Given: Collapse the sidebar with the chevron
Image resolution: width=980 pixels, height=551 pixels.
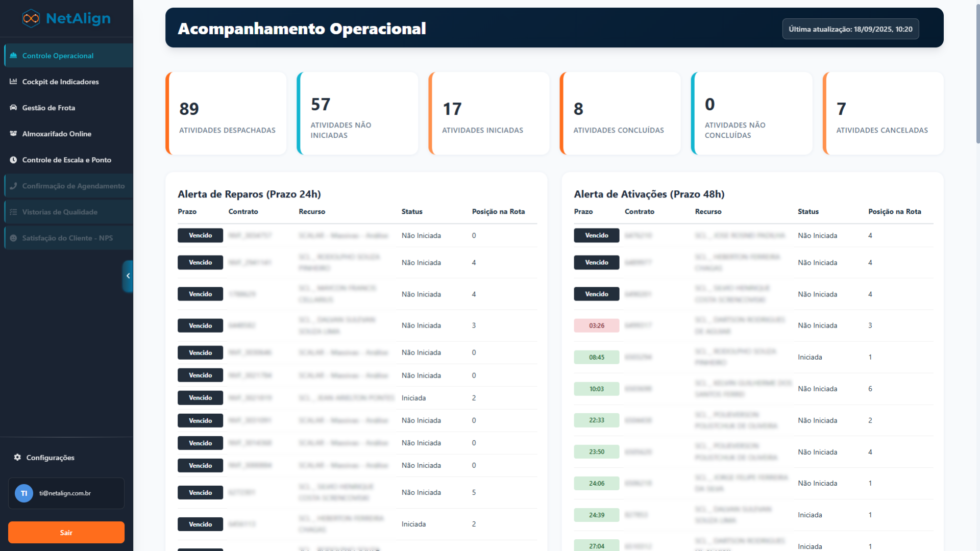Looking at the screenshot, I should [128, 276].
